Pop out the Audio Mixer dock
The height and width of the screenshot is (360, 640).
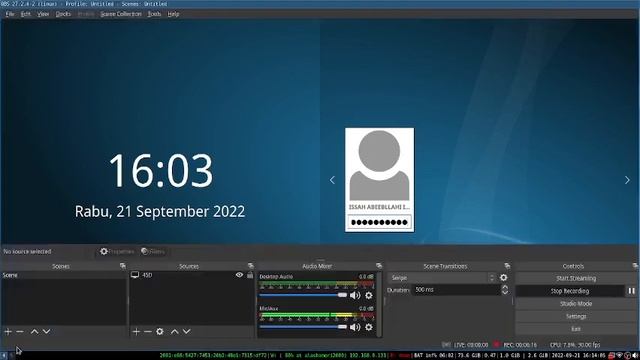(379, 266)
